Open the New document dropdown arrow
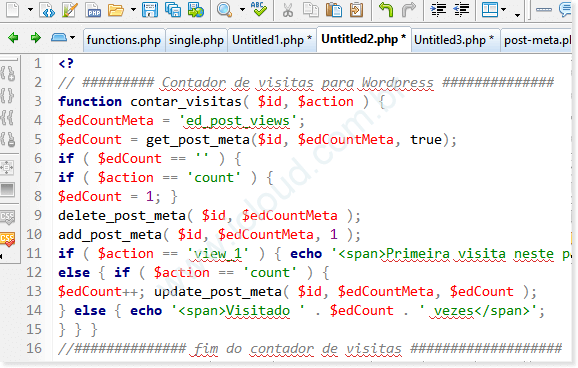The image size is (578, 368). coord(31,10)
